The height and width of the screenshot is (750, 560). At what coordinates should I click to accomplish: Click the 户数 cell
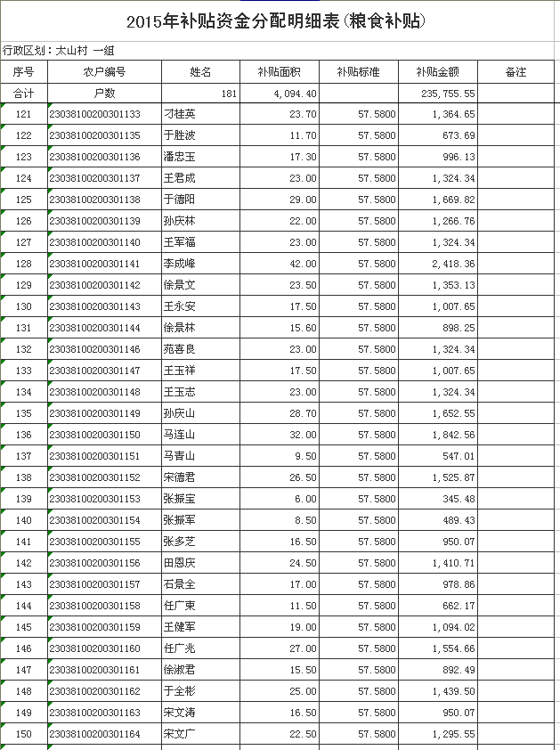coord(105,94)
